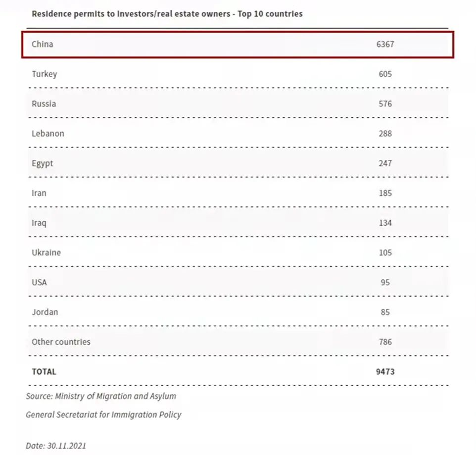476x455 pixels.
Task: Click the USA row label
Action: (x=40, y=282)
